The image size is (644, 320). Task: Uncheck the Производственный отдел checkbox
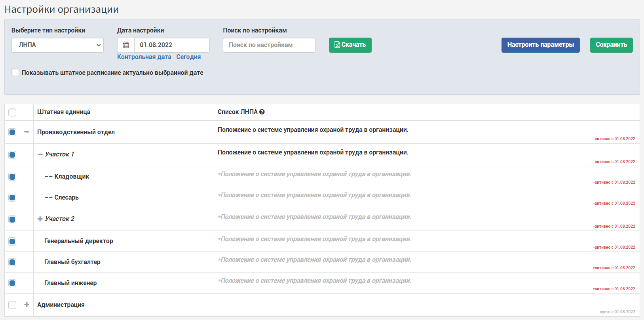click(x=12, y=132)
